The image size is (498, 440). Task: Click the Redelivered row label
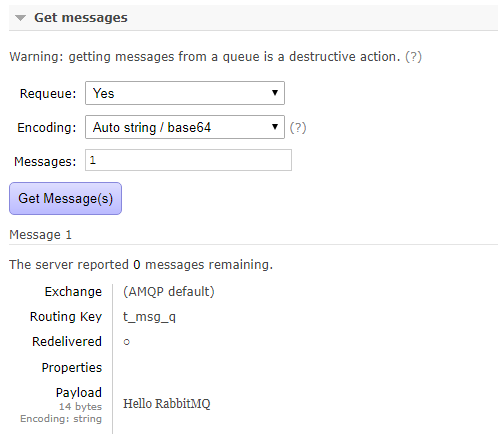pyautogui.click(x=67, y=342)
